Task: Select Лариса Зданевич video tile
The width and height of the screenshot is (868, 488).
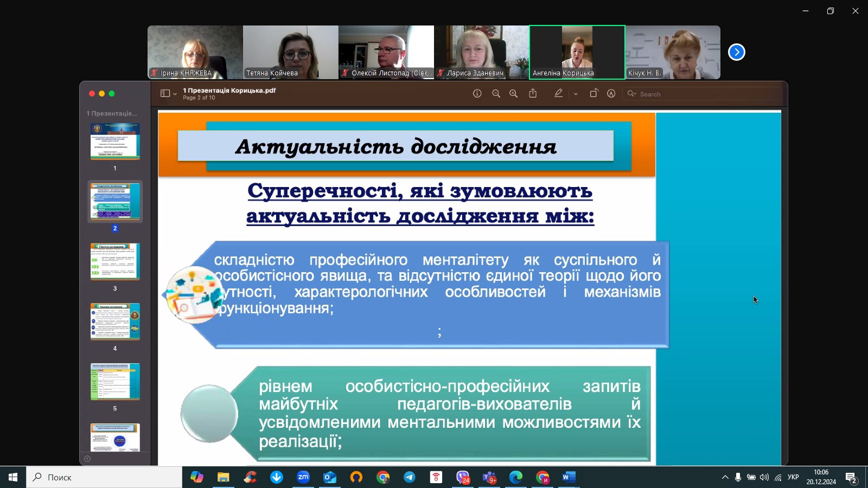Action: (482, 52)
